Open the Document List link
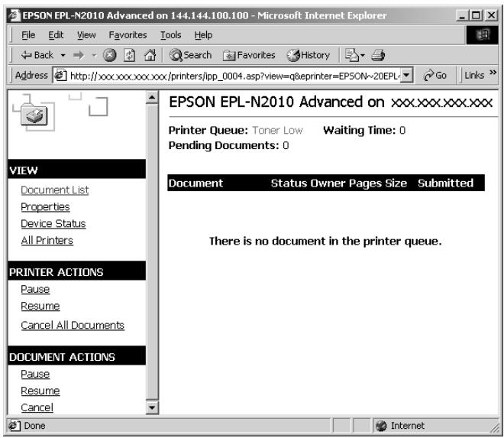The image size is (504, 438). (55, 190)
